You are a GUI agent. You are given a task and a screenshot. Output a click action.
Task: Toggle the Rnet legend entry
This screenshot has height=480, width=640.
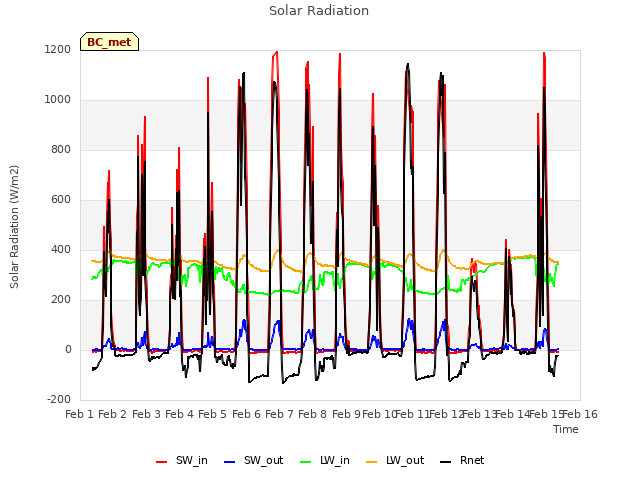click(x=462, y=461)
